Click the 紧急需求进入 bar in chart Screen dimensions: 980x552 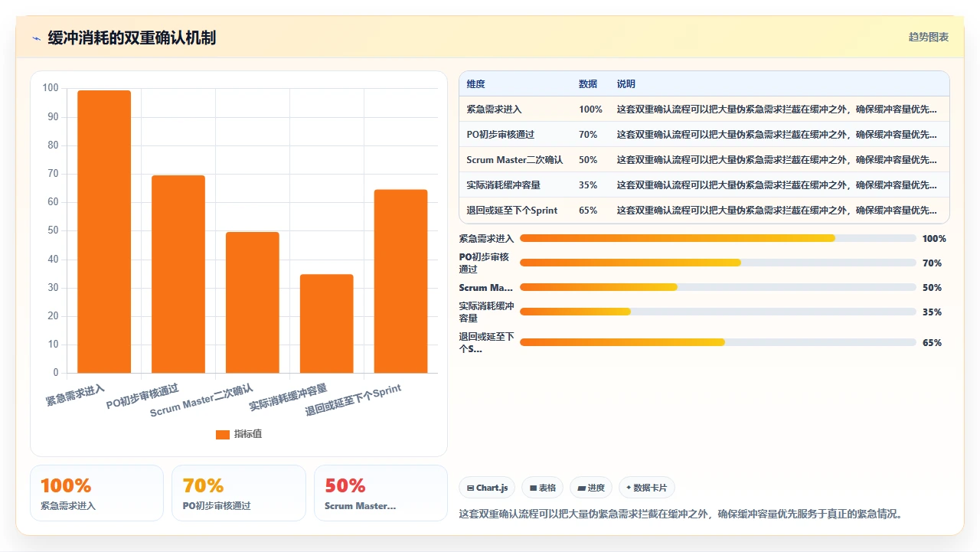104,232
